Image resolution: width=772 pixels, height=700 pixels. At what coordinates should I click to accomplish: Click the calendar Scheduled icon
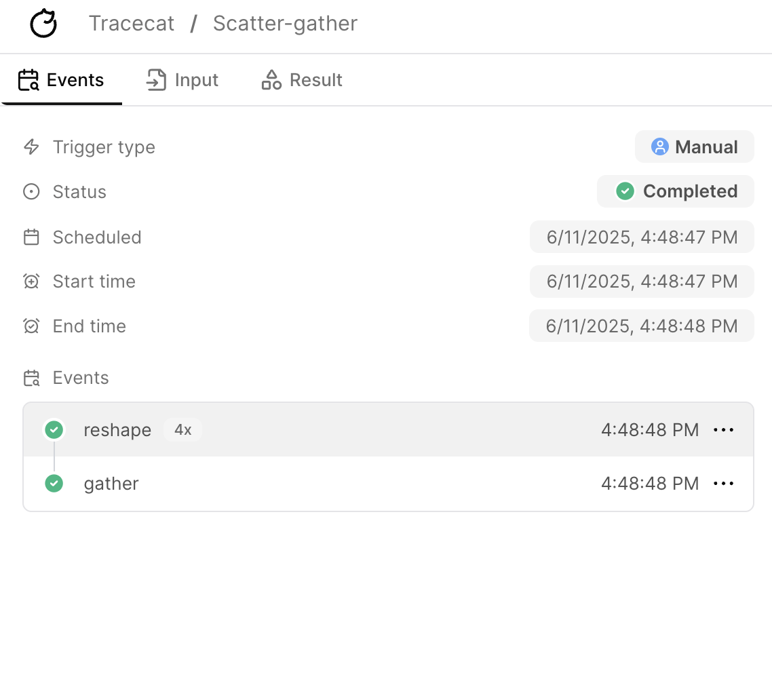pos(31,237)
